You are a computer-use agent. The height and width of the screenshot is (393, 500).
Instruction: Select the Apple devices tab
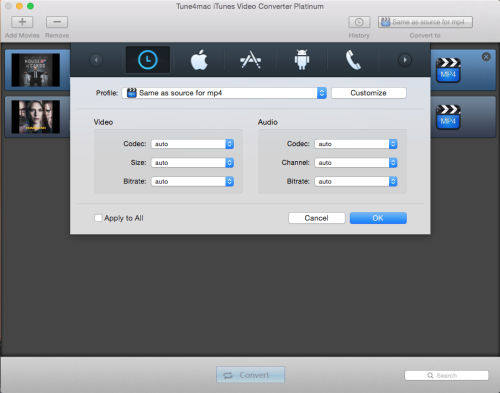(199, 60)
